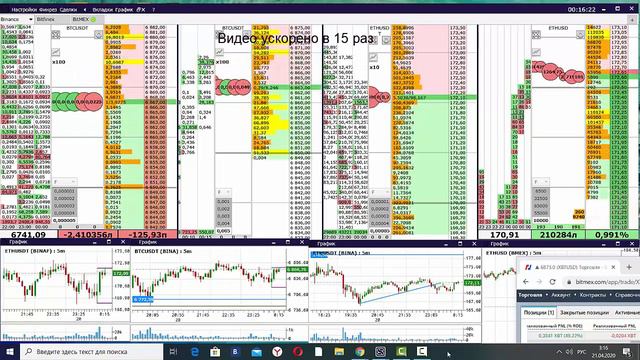Open dropdown icon in first BTCUSDT panel header
The height and width of the screenshot is (360, 640).
pyautogui.click(x=98, y=35)
